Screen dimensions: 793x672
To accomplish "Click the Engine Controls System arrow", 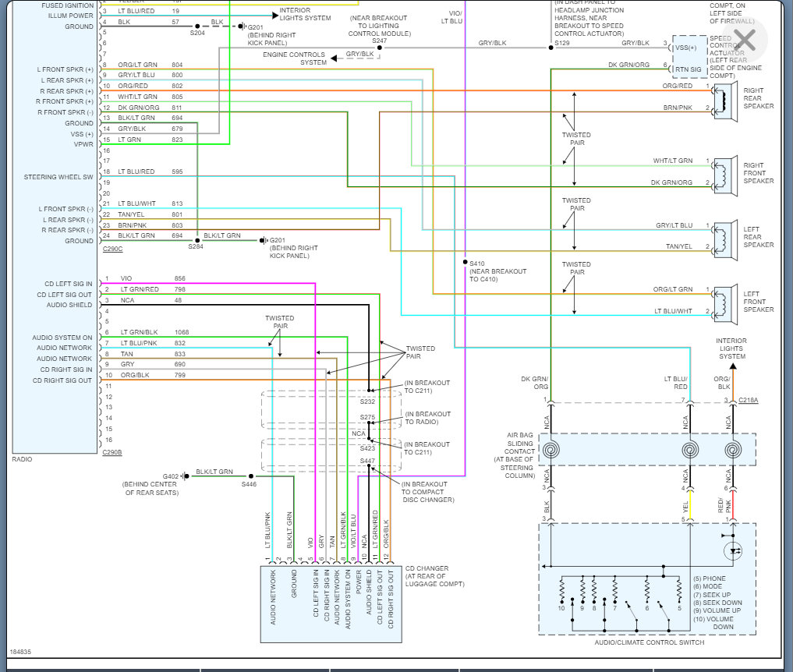I will point(334,58).
